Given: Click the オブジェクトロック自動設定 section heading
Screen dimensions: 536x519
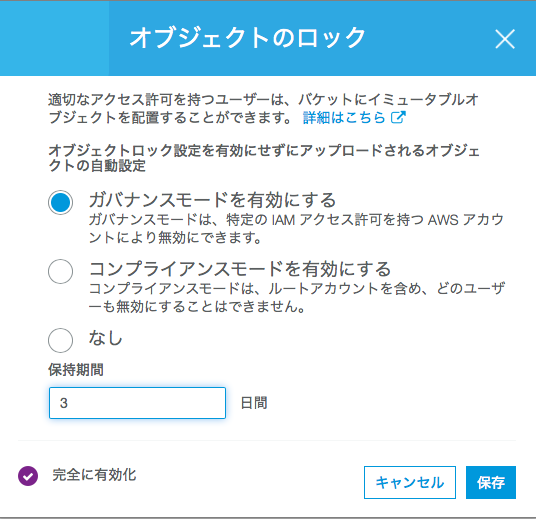Looking at the screenshot, I should pos(264,158).
